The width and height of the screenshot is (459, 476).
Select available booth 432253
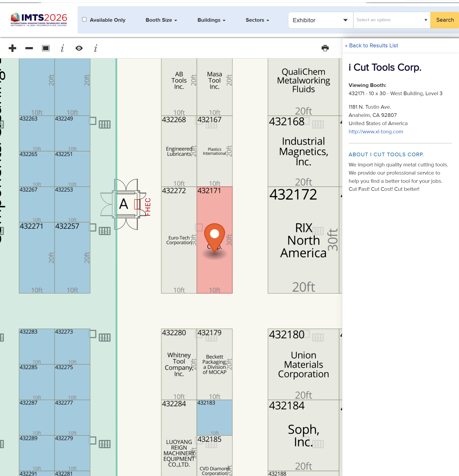coord(73,205)
